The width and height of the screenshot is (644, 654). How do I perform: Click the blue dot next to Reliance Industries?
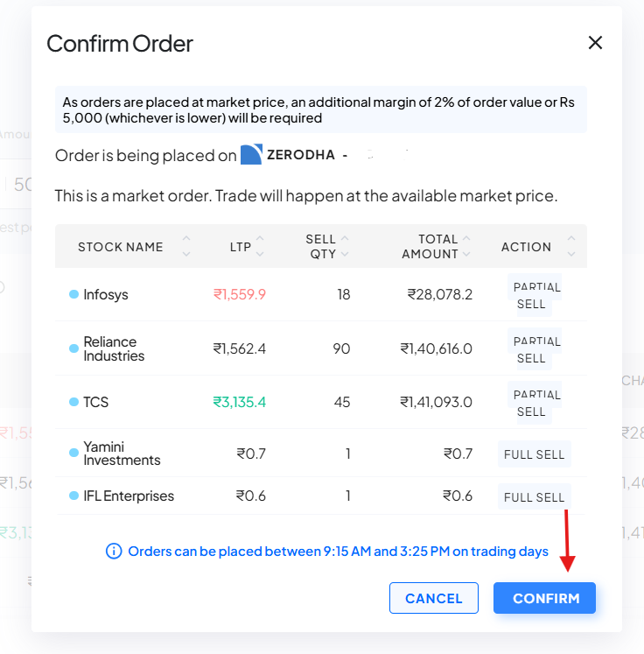click(73, 348)
